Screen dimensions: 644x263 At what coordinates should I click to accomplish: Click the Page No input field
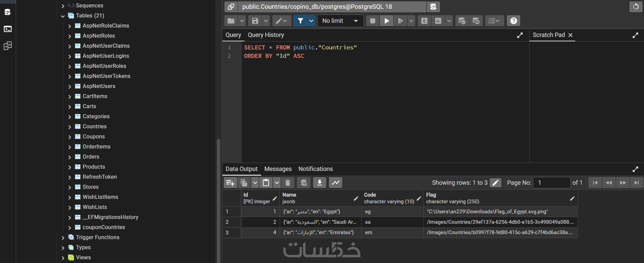(552, 183)
